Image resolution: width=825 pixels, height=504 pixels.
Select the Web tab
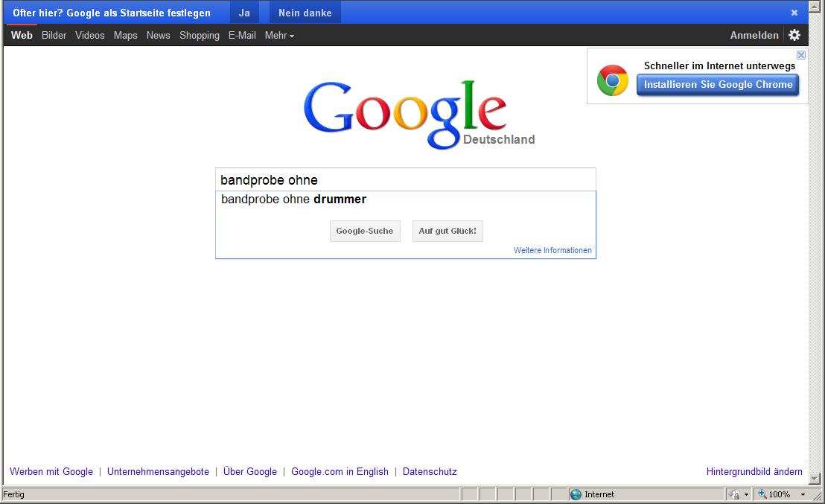pyautogui.click(x=22, y=35)
